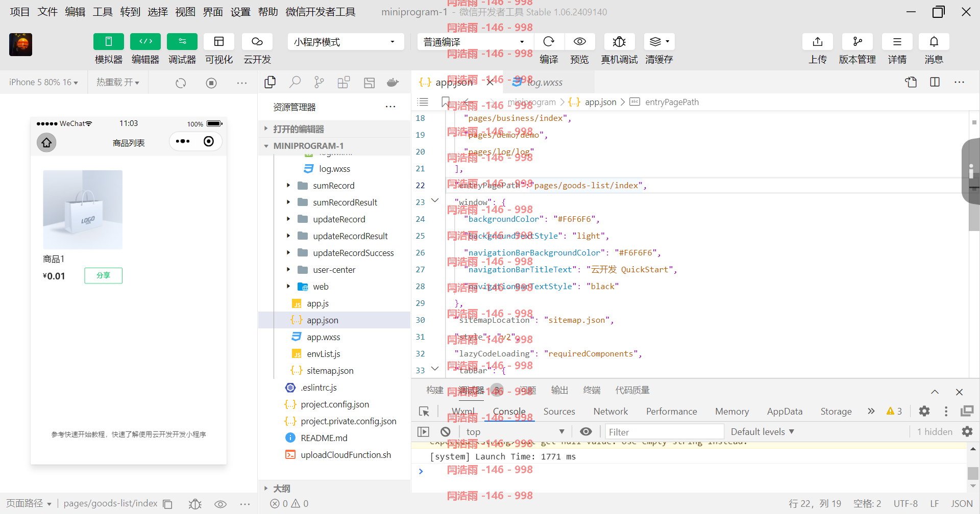The image size is (980, 514).
Task: Toggle the debugger panel button
Action: click(x=182, y=42)
